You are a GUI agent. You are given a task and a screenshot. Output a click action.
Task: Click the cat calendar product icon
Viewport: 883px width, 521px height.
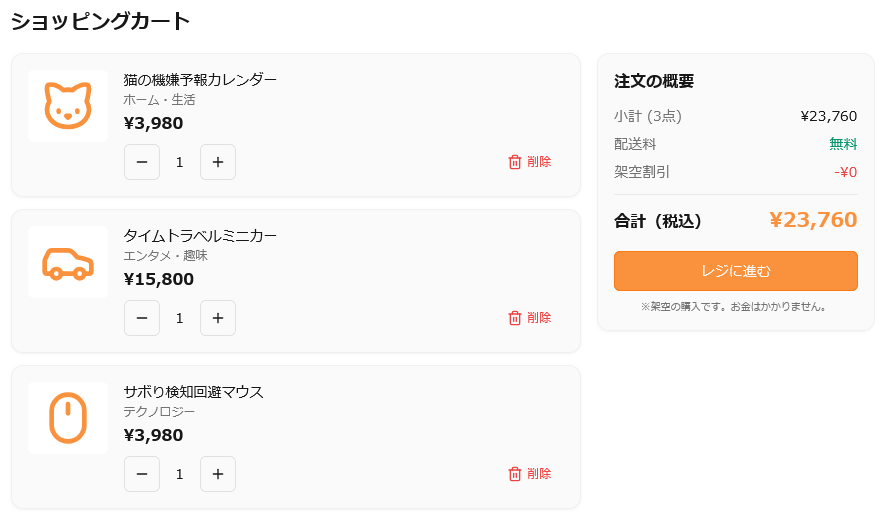pyautogui.click(x=68, y=106)
